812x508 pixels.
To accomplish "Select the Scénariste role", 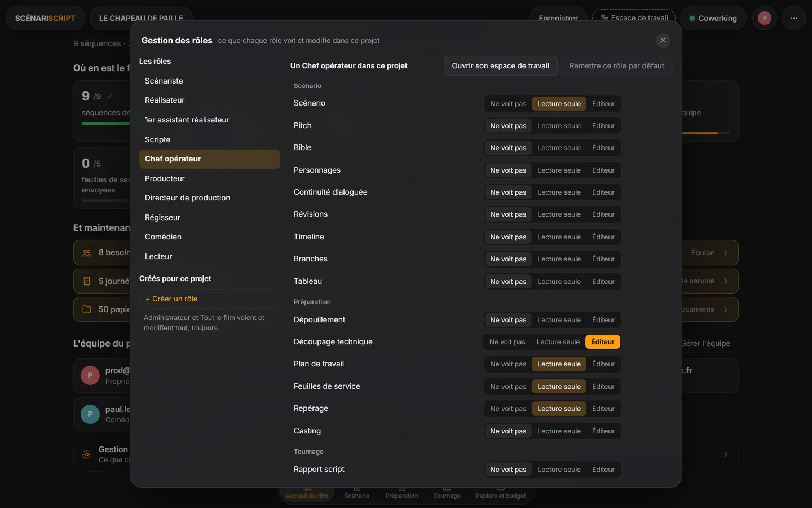I will 210,81.
